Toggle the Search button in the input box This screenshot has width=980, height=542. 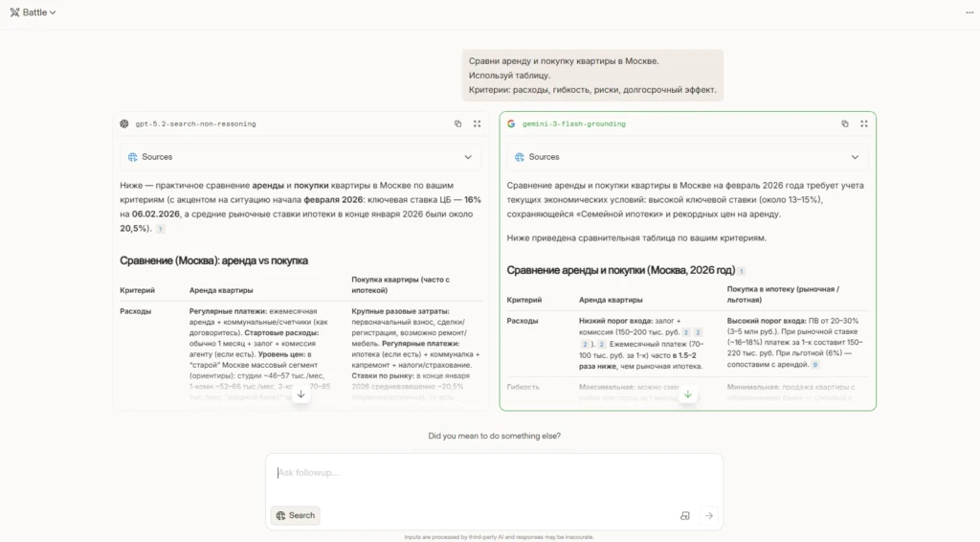coord(296,515)
